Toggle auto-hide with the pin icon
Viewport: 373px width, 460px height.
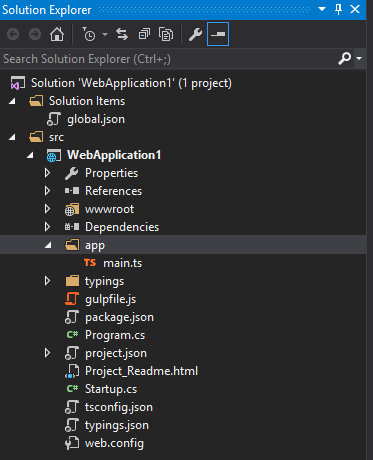338,10
